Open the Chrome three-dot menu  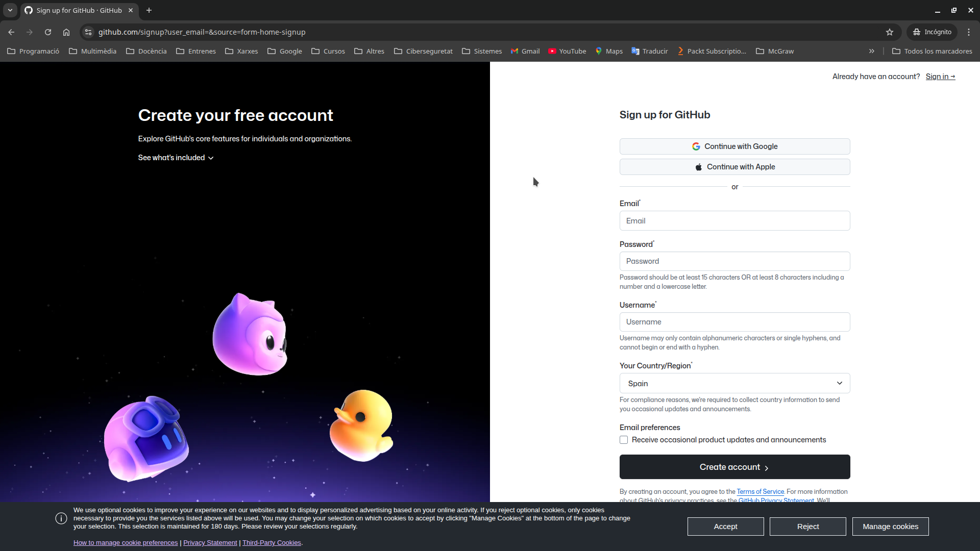[969, 32]
